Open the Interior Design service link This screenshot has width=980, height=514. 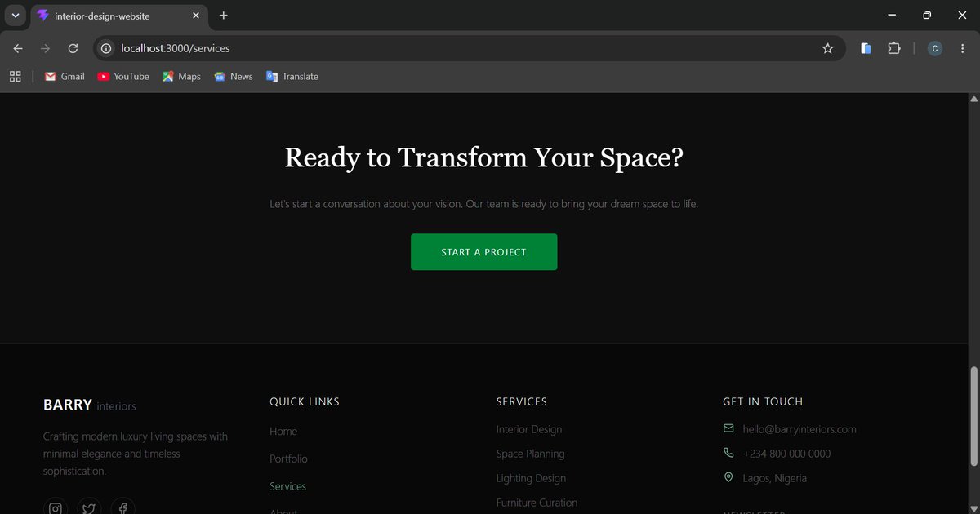(529, 429)
